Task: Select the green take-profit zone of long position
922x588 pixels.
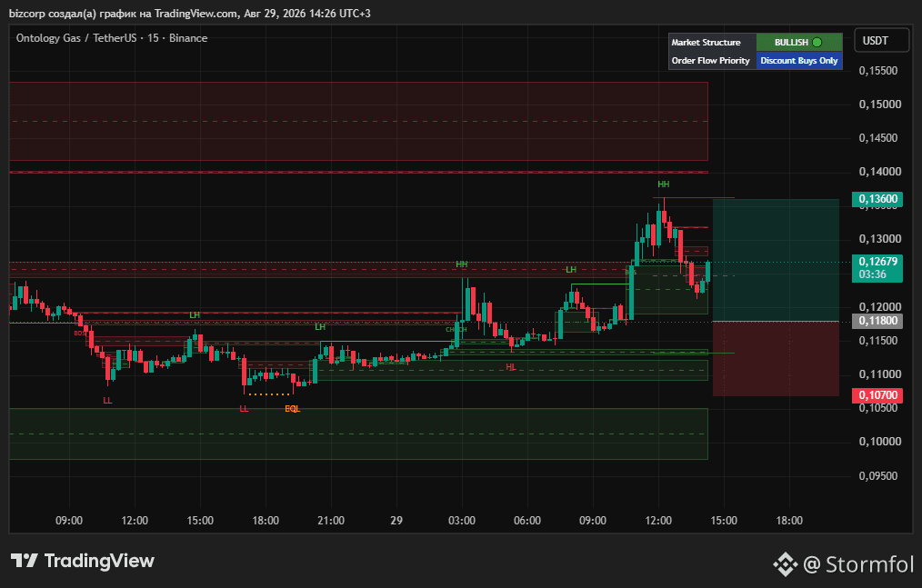Action: click(x=776, y=260)
